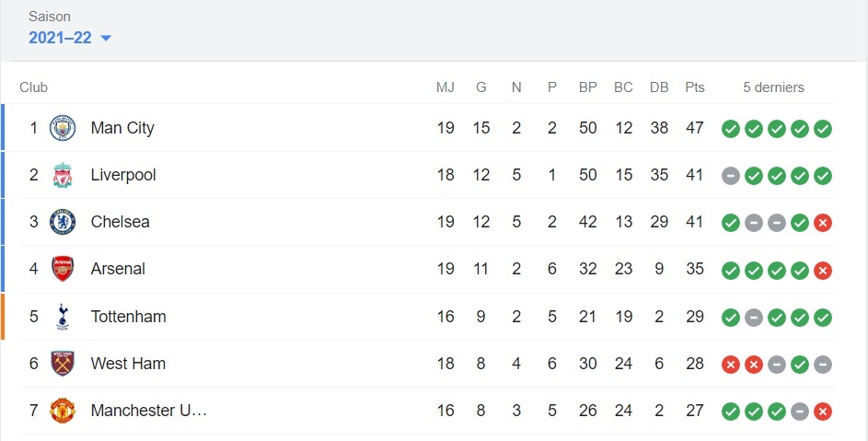Click the blue dropdown arrow beside season
The image size is (868, 441).
(x=105, y=38)
